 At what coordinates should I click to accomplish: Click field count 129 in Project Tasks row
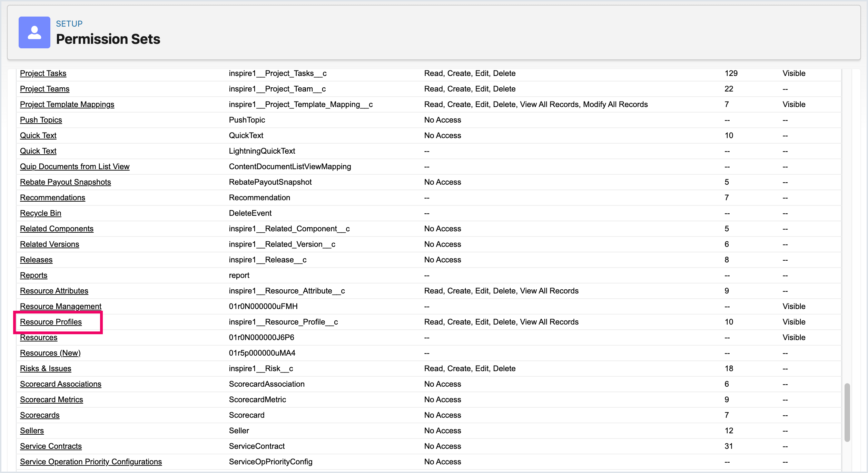point(731,73)
